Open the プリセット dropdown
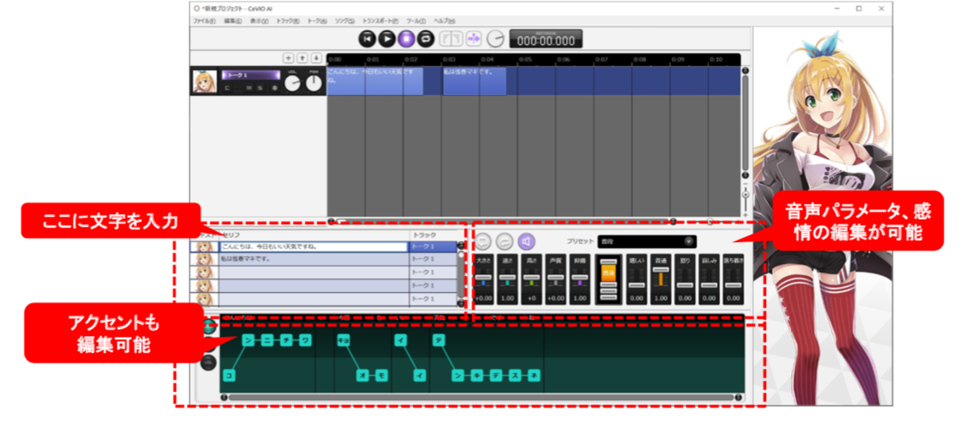The width and height of the screenshot is (980, 424). pyautogui.click(x=647, y=240)
